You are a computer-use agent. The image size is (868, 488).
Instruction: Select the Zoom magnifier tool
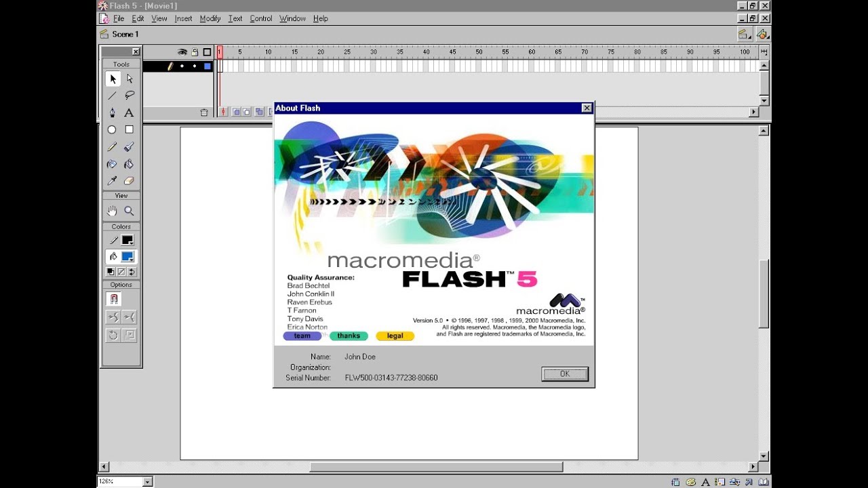(x=130, y=211)
